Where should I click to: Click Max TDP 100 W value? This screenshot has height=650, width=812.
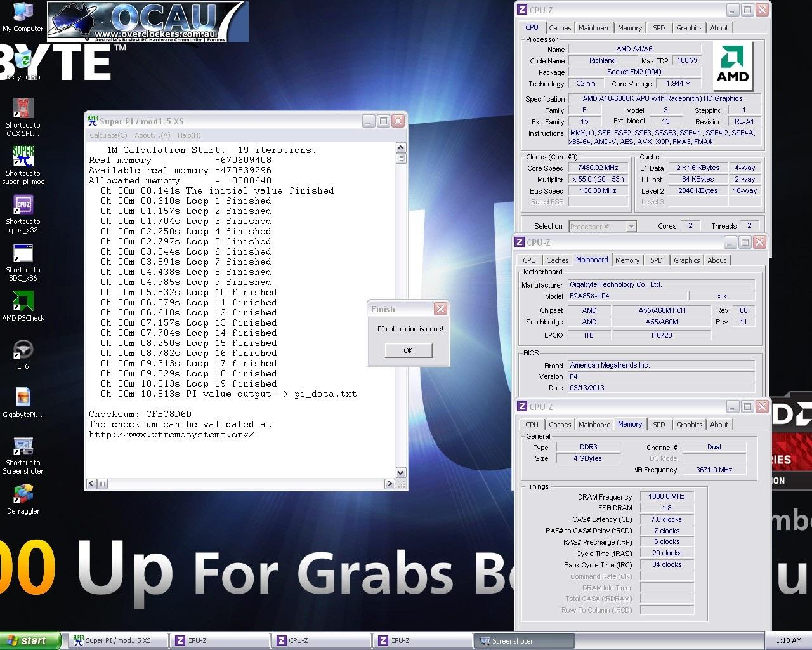[686, 61]
